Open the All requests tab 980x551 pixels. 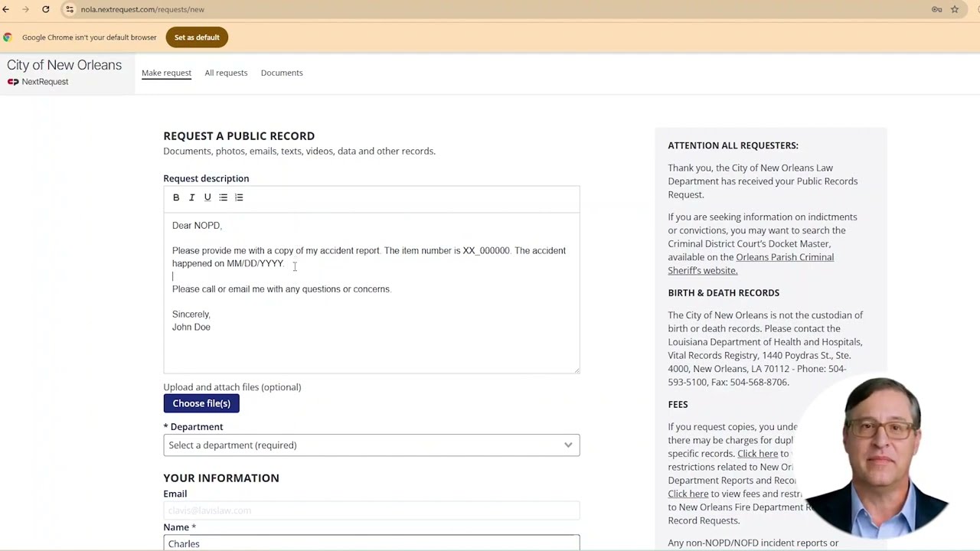click(x=226, y=73)
